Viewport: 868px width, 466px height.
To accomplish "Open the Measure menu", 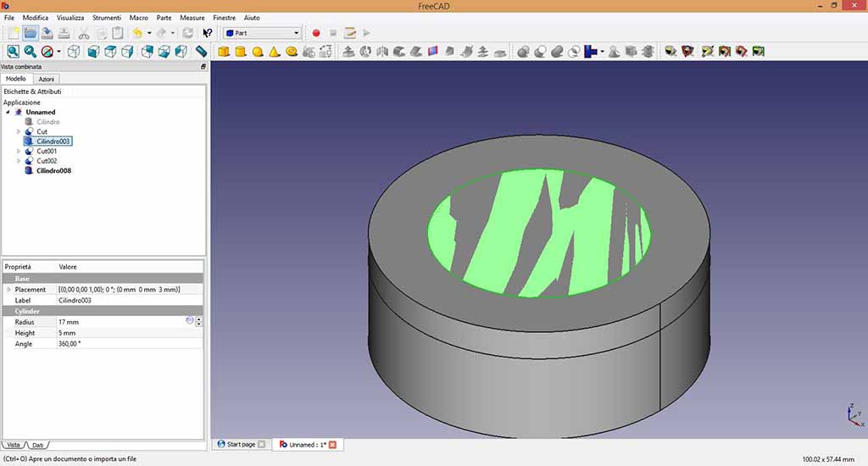I will 192,18.
